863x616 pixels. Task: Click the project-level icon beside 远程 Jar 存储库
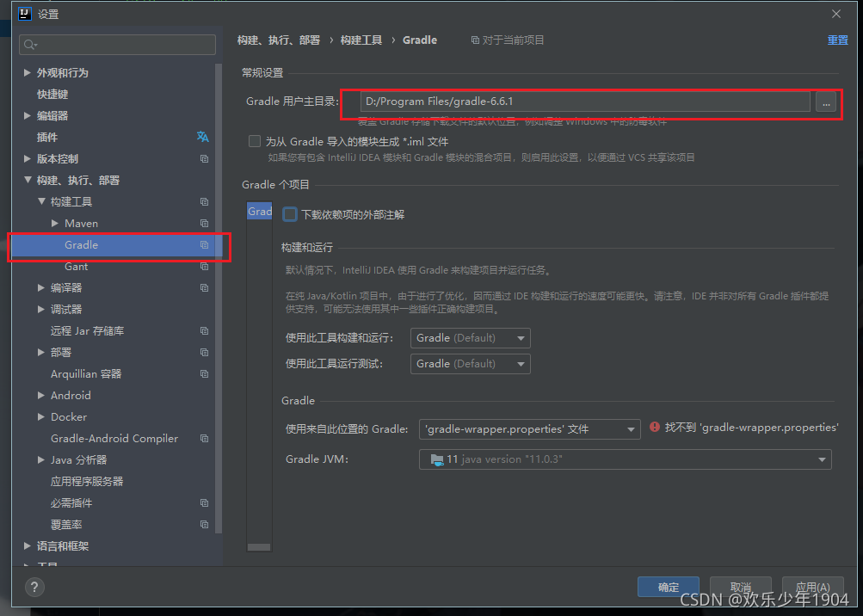[204, 331]
